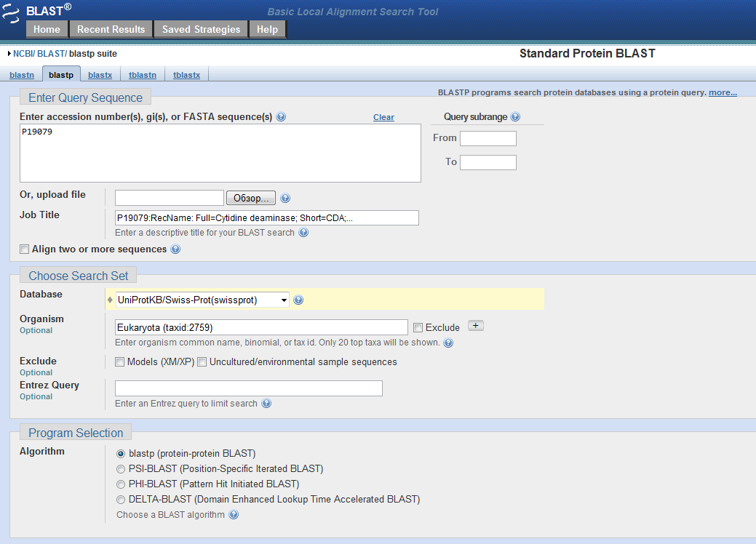Click the Program Selection section title
756x544 pixels.
coord(76,433)
